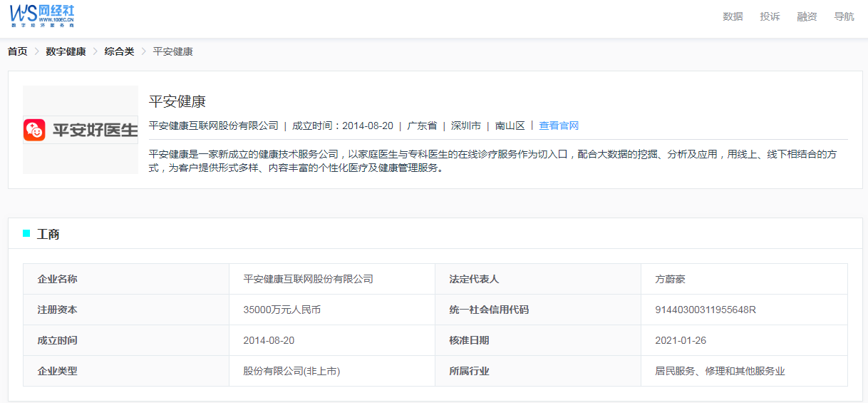The width and height of the screenshot is (868, 403).
Task: Click the 平安健康 company title heading
Action: point(177,101)
